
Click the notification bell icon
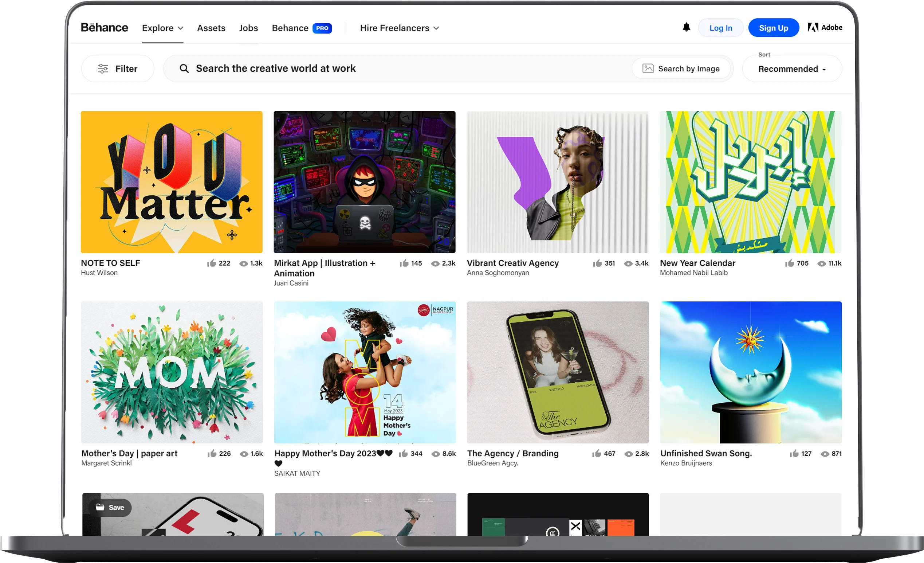(686, 27)
